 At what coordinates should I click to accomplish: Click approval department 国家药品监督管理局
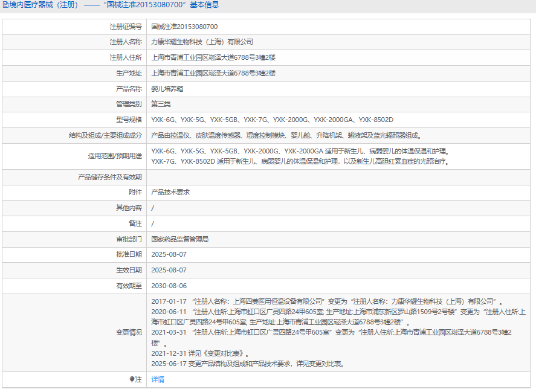pos(180,239)
